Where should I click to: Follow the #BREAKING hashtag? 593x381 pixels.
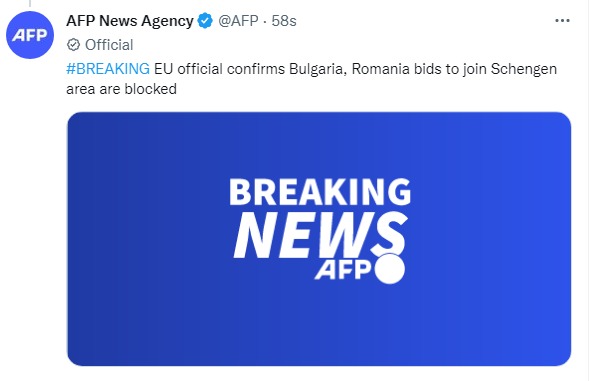[108, 69]
